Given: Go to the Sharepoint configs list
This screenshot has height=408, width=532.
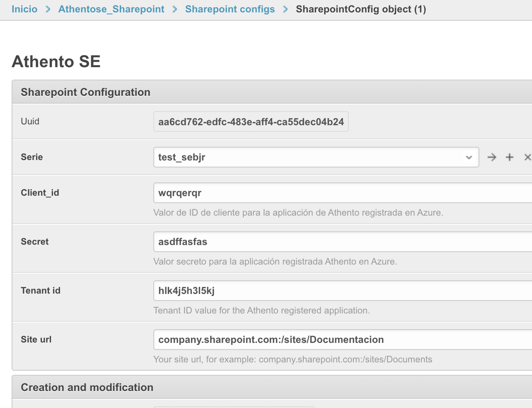Looking at the screenshot, I should pyautogui.click(x=230, y=9).
